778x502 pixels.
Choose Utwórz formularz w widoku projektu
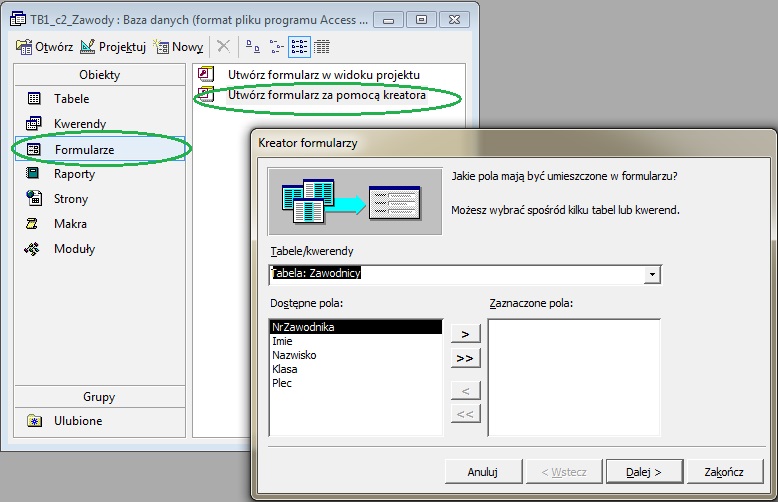(x=324, y=75)
